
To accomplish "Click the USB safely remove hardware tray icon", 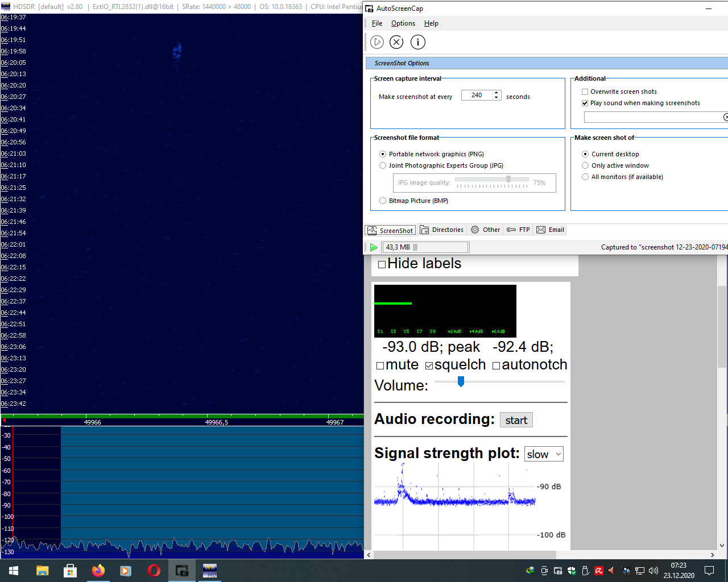I will coord(585,571).
